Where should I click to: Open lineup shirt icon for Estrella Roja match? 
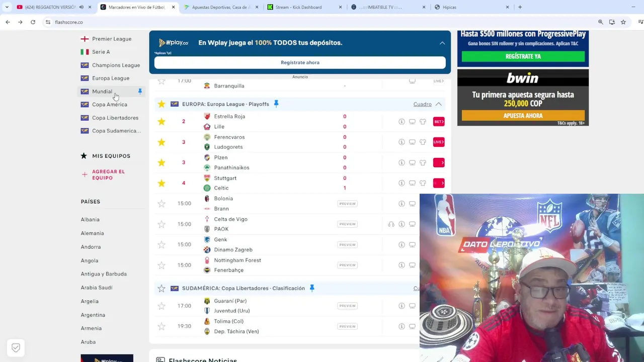pos(423,122)
